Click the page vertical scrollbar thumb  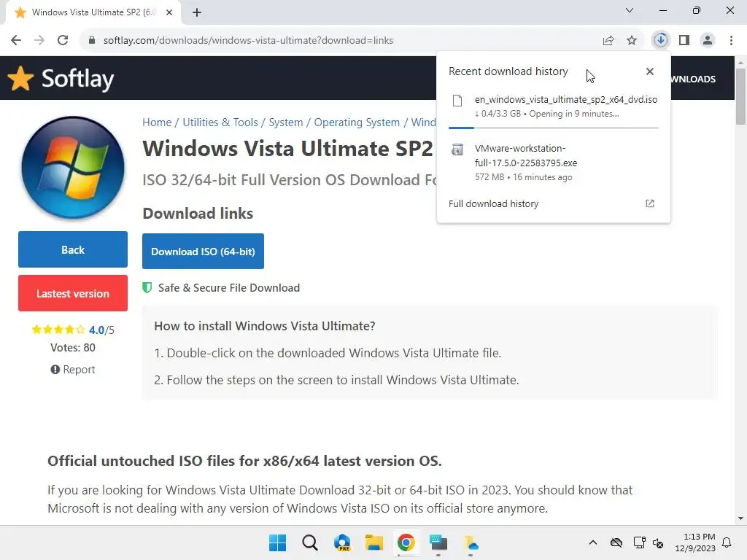coord(740,97)
